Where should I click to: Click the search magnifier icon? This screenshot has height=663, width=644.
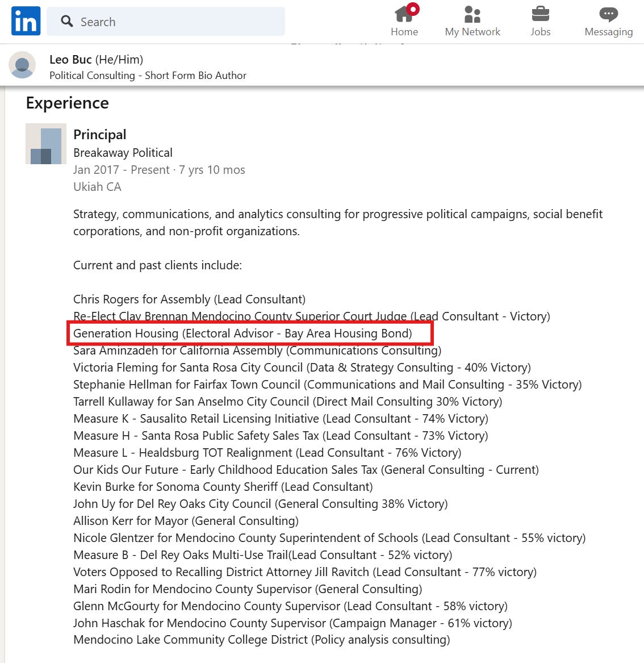tap(67, 21)
